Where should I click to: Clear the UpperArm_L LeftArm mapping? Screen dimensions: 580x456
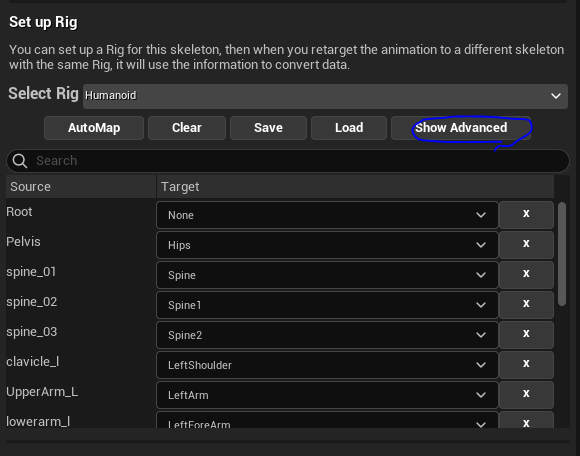click(x=526, y=394)
